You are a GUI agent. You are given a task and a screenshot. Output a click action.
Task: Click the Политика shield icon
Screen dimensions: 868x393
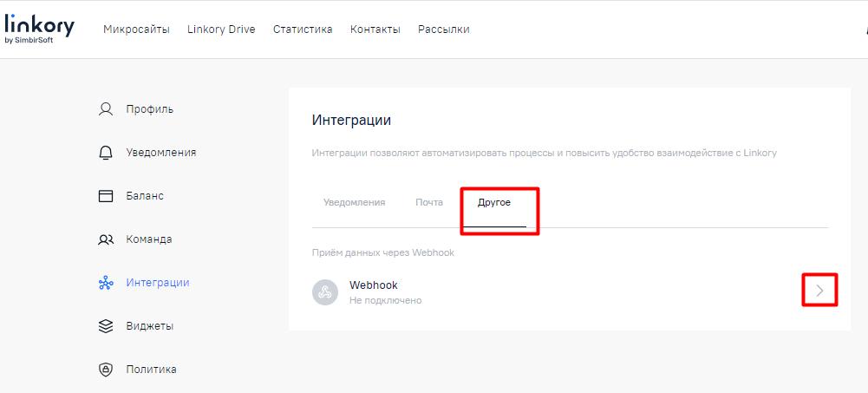[x=105, y=370]
